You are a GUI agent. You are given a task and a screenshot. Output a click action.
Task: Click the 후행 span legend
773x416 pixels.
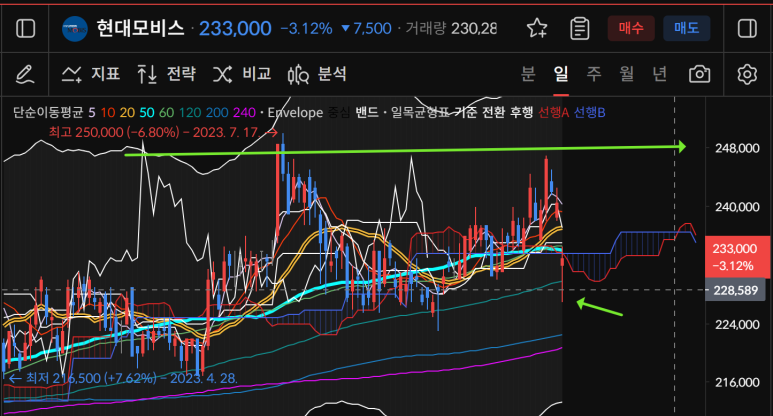[x=521, y=113]
